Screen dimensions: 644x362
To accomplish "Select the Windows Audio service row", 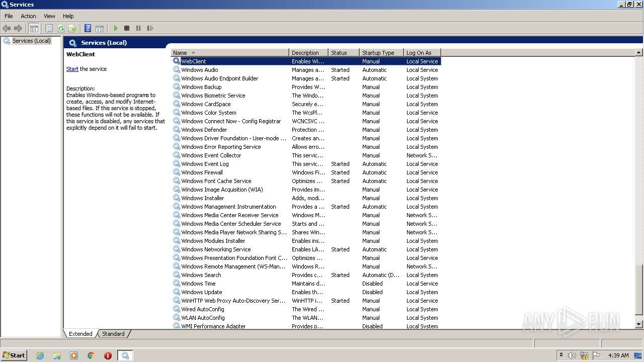I will point(306,70).
